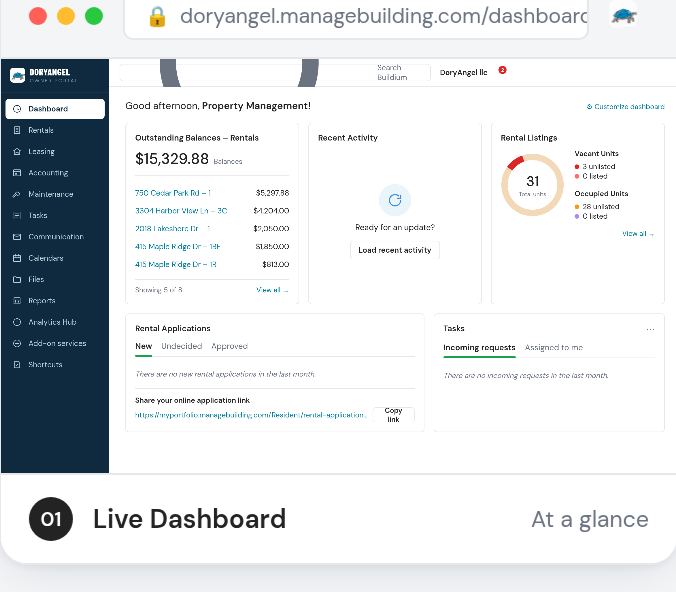The image size is (676, 592).
Task: Click the online rental application URL
Action: click(250, 415)
